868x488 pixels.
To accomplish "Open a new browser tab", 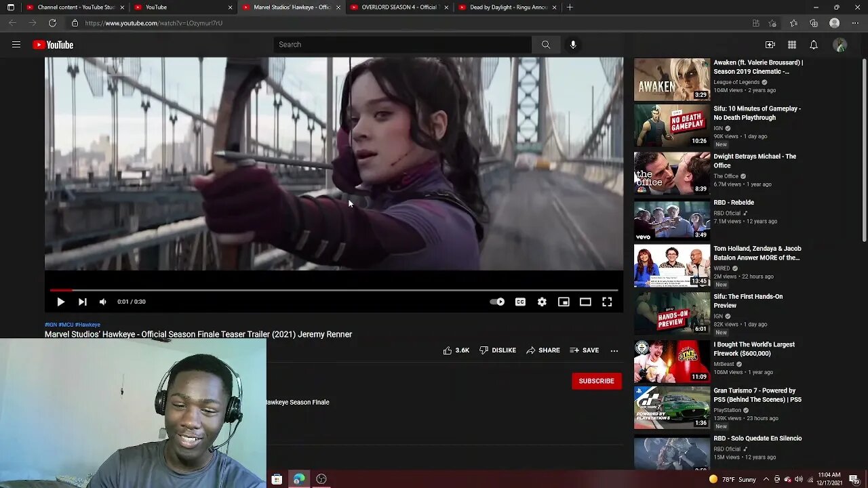I will click(x=570, y=7).
